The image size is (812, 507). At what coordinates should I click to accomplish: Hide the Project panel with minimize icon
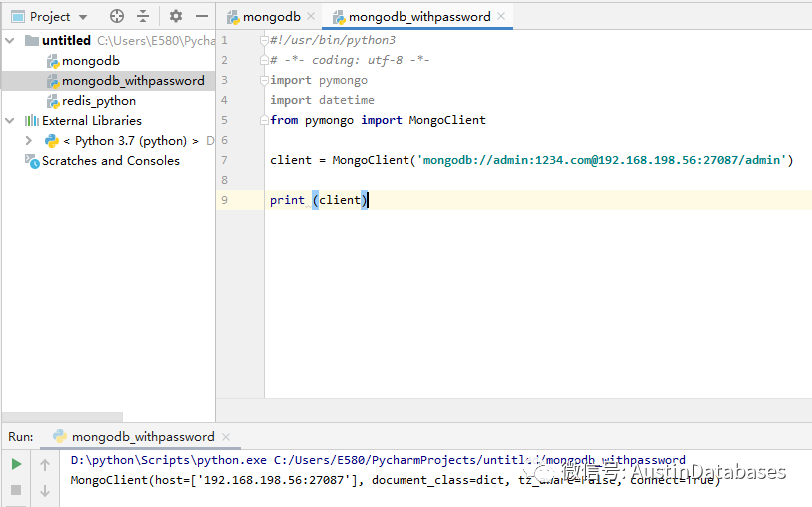[x=201, y=17]
